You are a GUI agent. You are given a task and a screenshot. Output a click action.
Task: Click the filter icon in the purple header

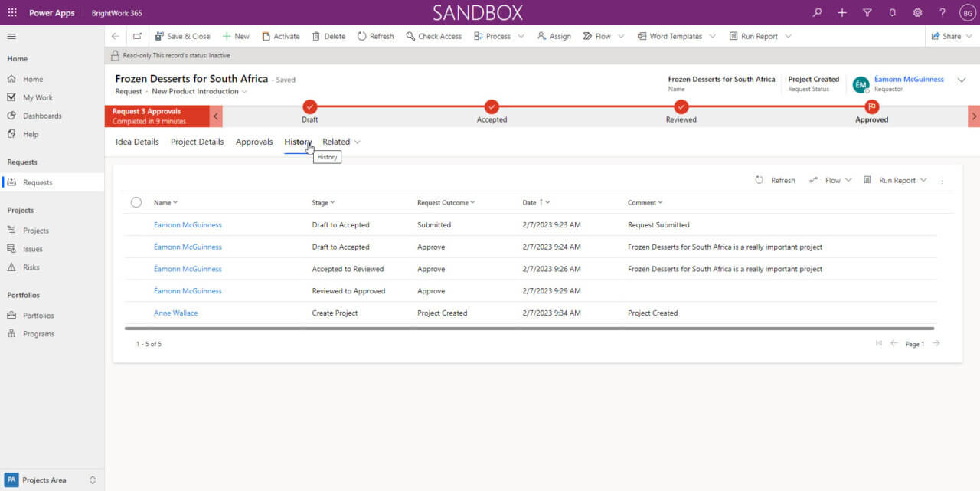point(866,12)
